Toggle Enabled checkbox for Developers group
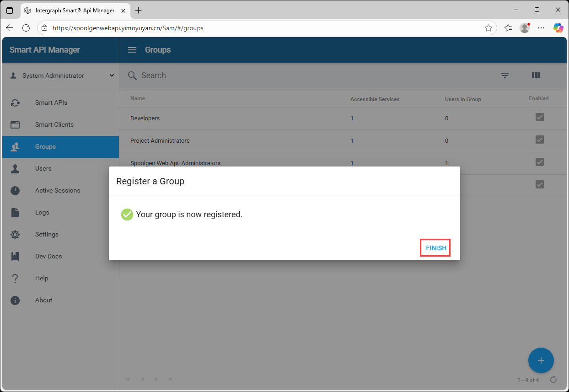The width and height of the screenshot is (569, 392). (539, 118)
